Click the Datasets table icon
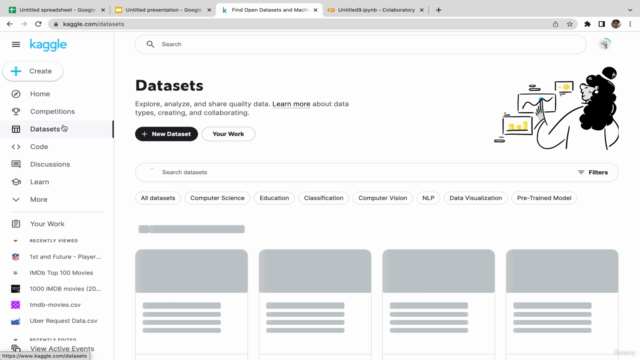Screen dimensions: 640x360 16,129
